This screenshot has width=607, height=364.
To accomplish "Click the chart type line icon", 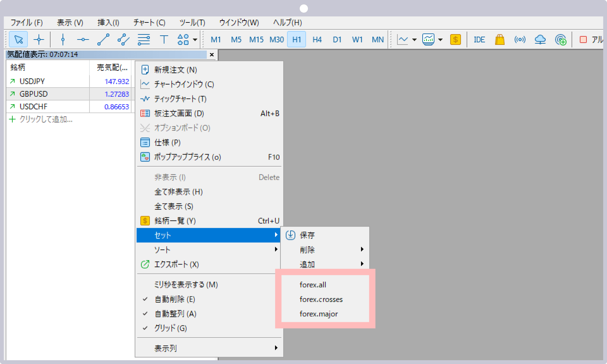I will click(403, 39).
